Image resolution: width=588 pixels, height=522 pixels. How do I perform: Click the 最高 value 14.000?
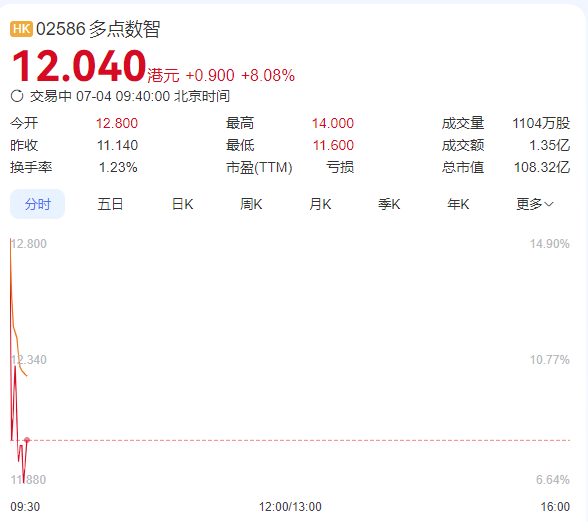click(333, 123)
